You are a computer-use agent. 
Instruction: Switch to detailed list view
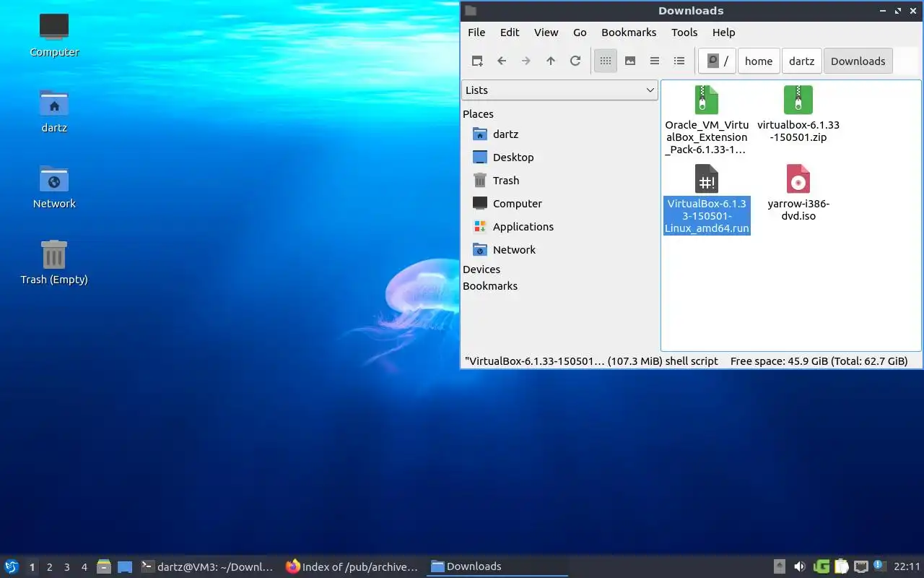click(x=679, y=61)
